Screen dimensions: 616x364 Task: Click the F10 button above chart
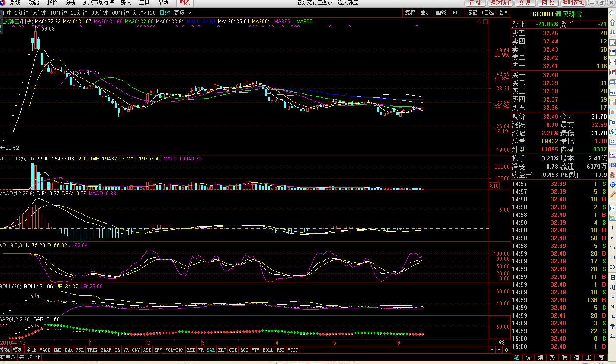click(x=456, y=12)
